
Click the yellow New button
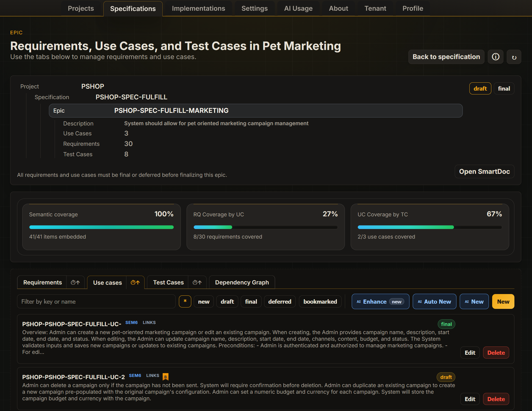point(503,301)
